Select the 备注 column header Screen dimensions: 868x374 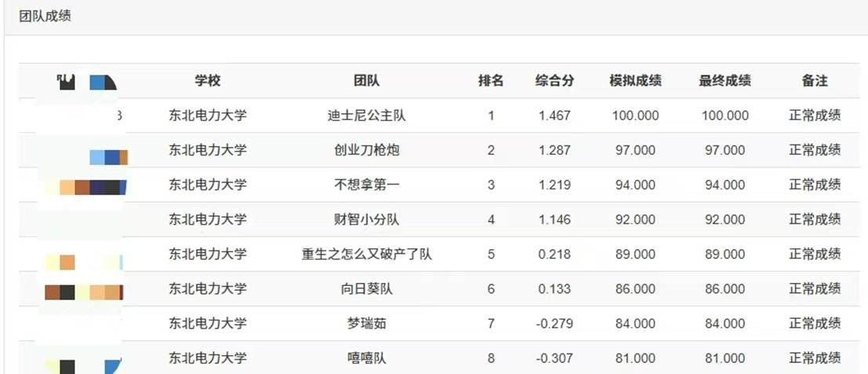[815, 81]
